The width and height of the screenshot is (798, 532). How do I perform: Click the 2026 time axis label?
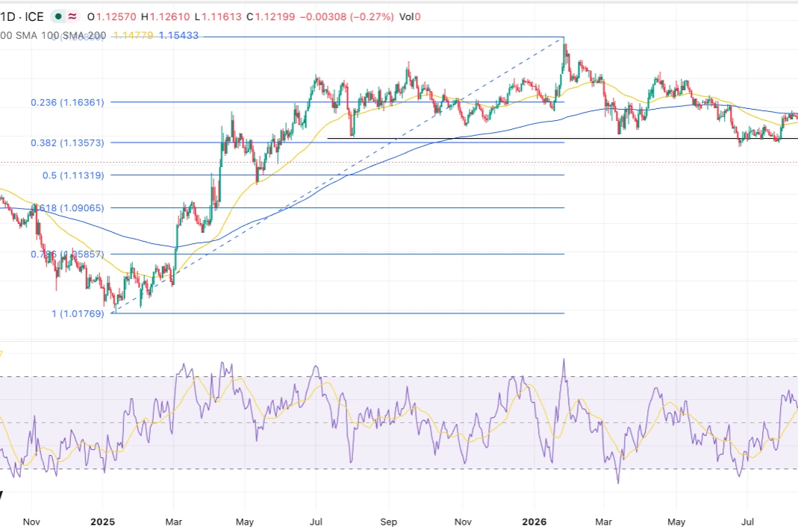coord(534,522)
